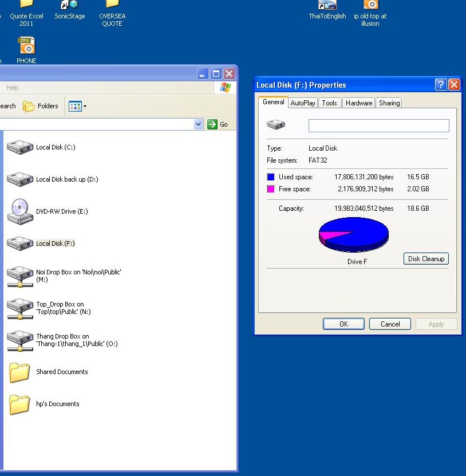
Task: Open Noi Drop Box network drive (M:)
Action: 19,276
